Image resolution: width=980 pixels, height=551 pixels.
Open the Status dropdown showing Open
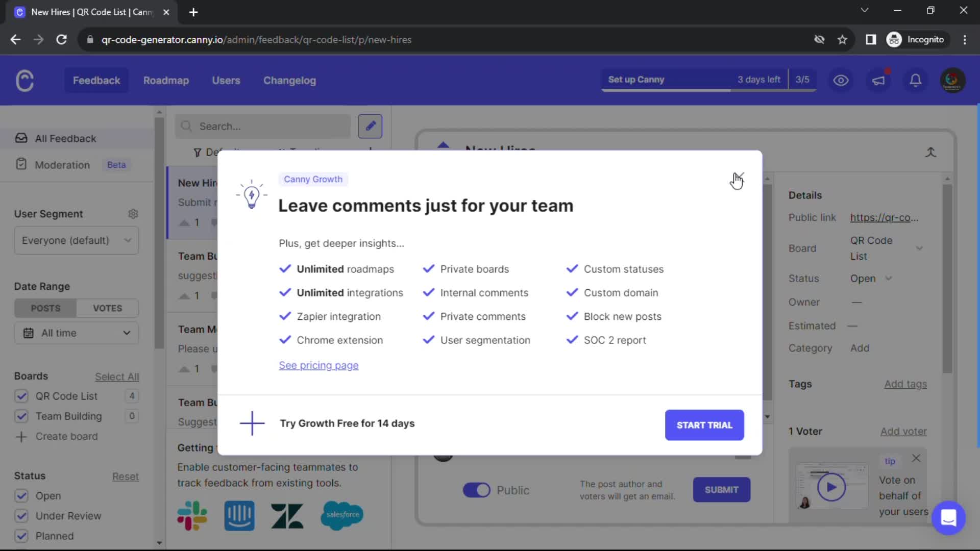coord(871,278)
